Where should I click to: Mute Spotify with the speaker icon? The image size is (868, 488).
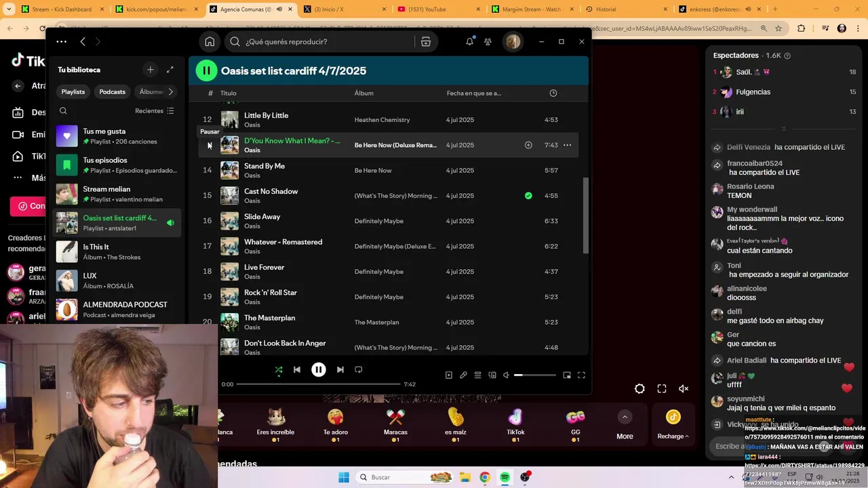tap(506, 375)
